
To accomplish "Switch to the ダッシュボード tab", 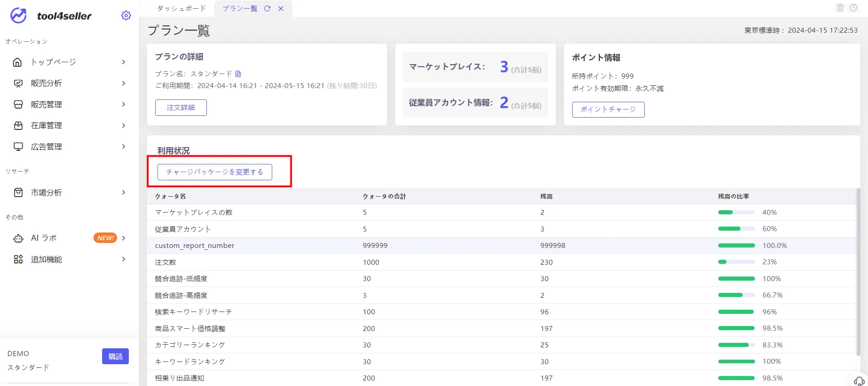I will (181, 9).
